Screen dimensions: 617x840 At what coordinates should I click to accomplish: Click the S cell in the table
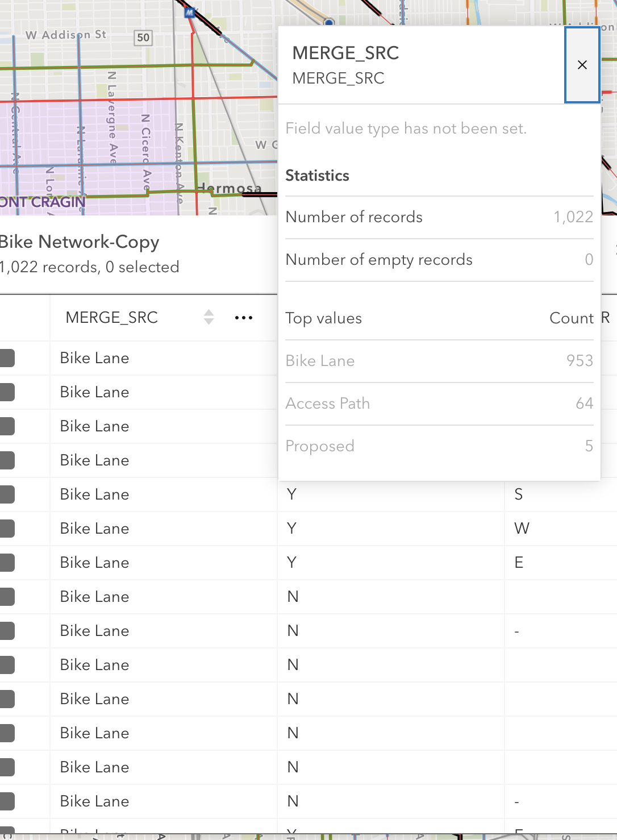click(518, 494)
